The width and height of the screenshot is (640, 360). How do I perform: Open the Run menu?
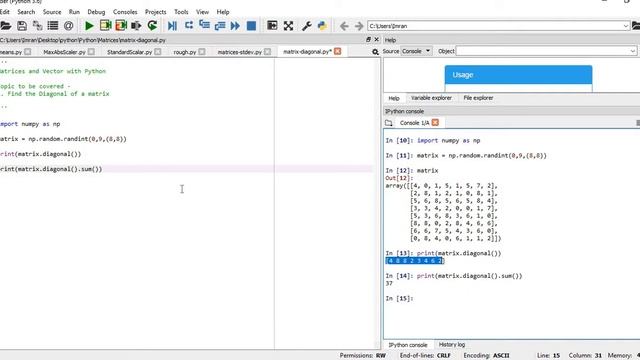74,12
